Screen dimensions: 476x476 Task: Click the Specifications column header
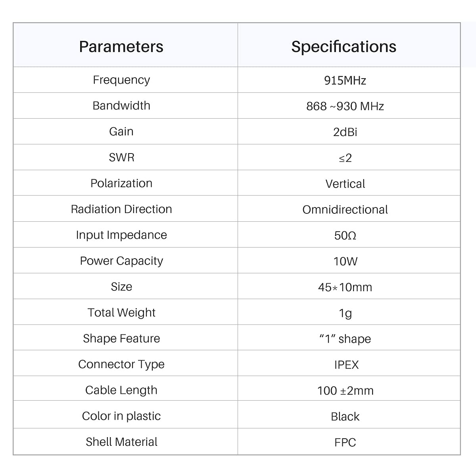(344, 46)
